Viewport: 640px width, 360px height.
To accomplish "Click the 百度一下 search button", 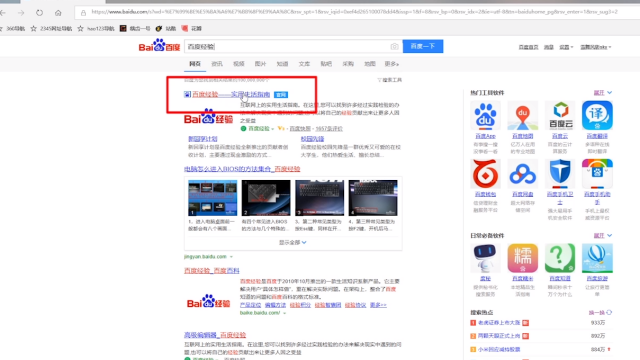I will click(423, 46).
